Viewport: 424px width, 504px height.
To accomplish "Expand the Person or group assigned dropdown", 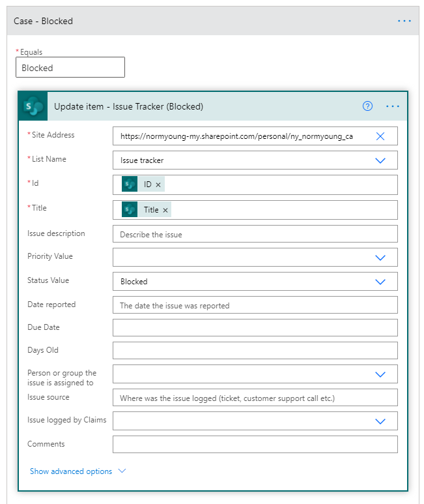I will click(380, 374).
